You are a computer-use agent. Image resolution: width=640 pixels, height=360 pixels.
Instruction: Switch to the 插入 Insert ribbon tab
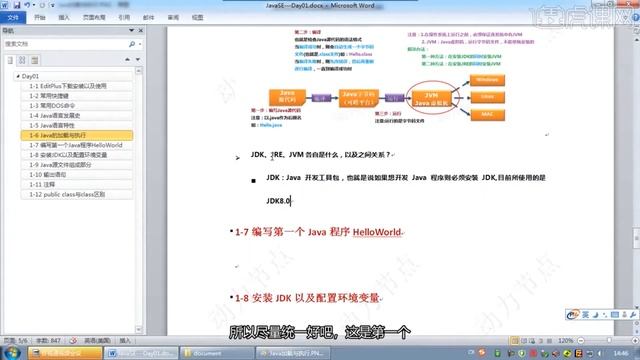(64, 18)
